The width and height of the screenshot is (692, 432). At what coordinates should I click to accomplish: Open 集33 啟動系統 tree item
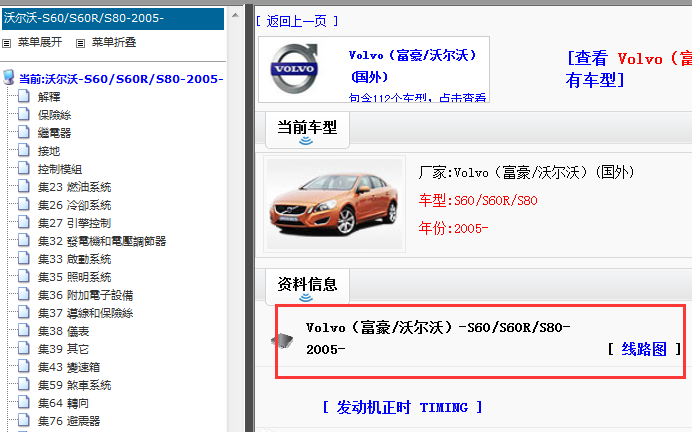pyautogui.click(x=74, y=259)
